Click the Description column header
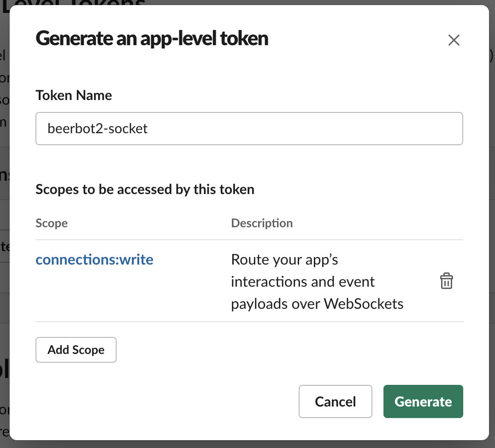495x448 pixels. click(262, 223)
